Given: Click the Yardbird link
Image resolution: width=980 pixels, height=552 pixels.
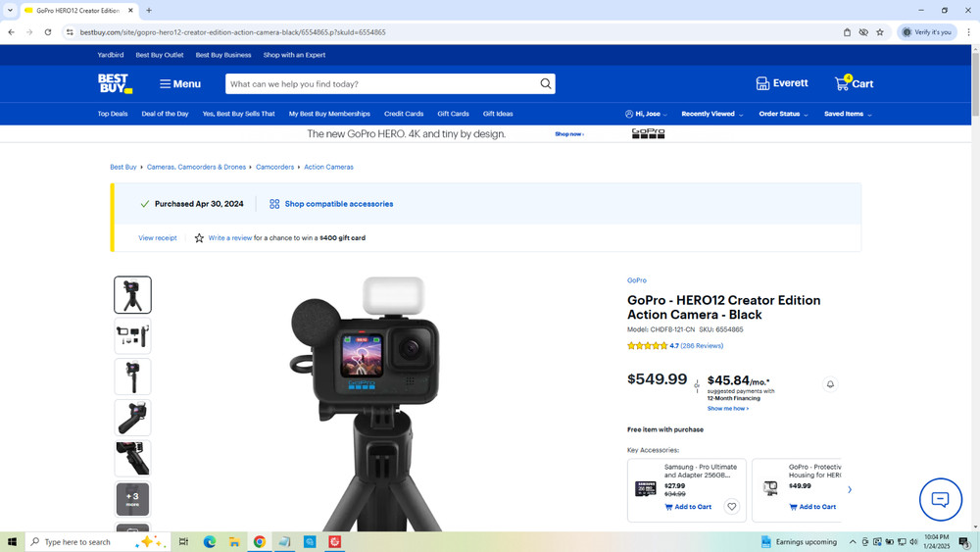Looking at the screenshot, I should tap(111, 55).
